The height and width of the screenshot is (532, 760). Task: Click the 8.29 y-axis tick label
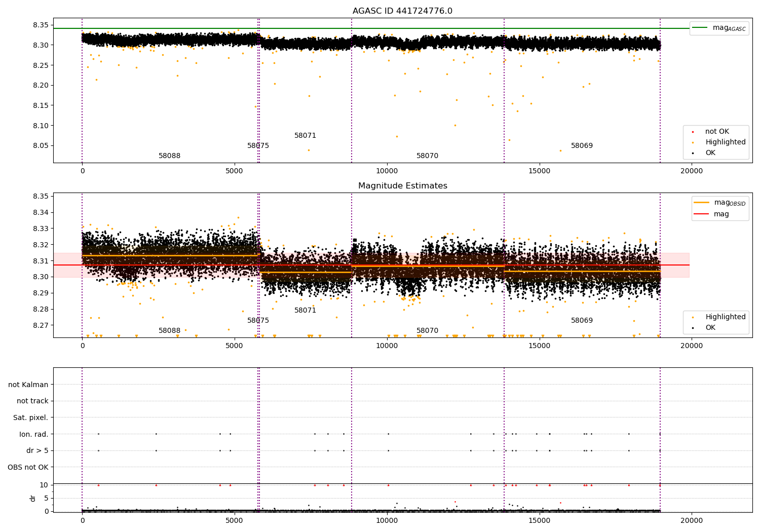coord(41,293)
